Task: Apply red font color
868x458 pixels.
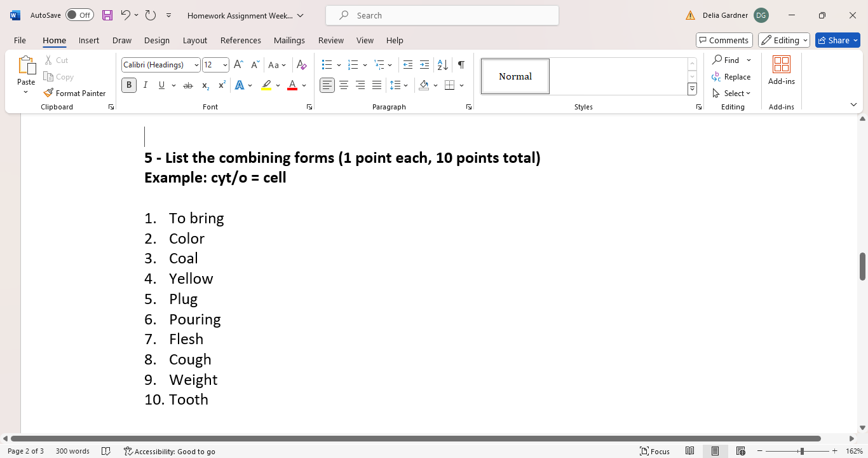Action: (x=292, y=85)
